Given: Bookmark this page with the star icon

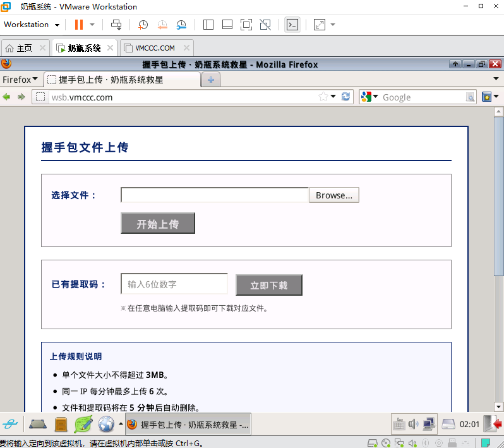Looking at the screenshot, I should coord(323,97).
